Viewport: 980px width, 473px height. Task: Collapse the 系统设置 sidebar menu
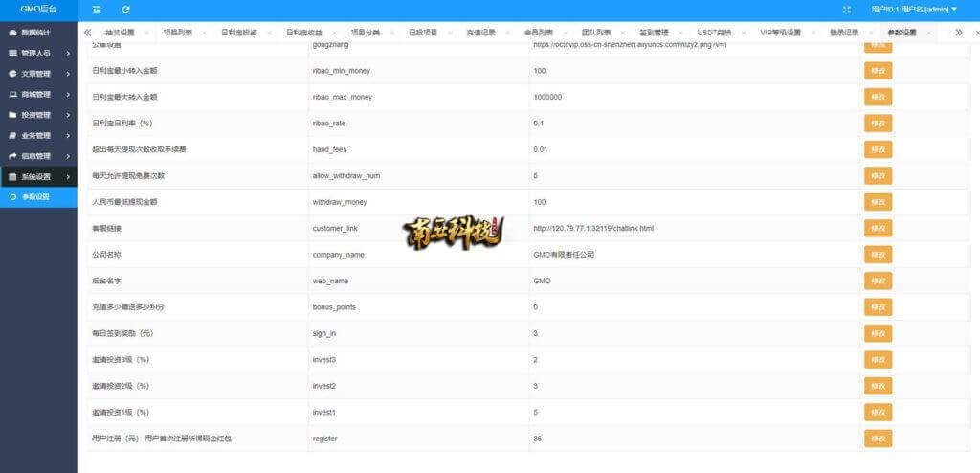(38, 177)
